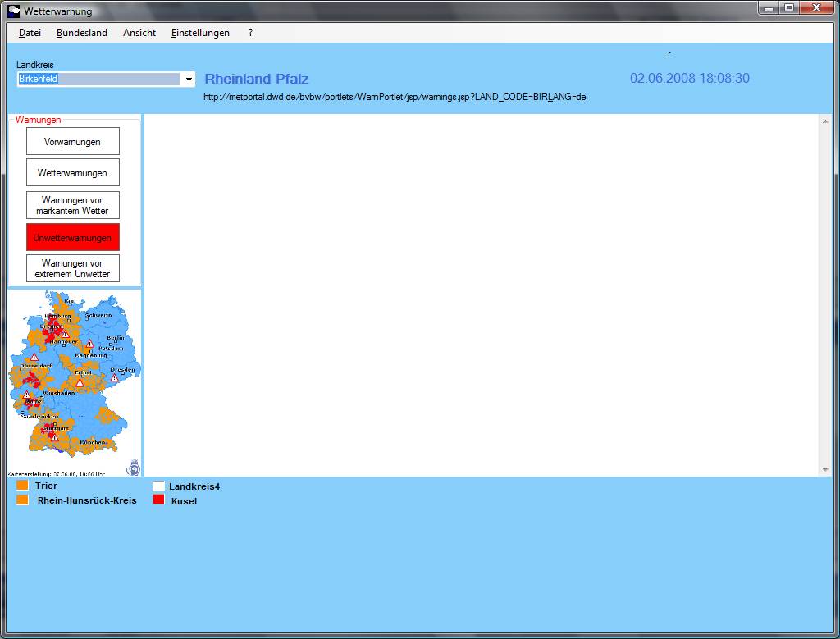Open the question mark help menu
The width and height of the screenshot is (840, 639).
pyautogui.click(x=250, y=33)
